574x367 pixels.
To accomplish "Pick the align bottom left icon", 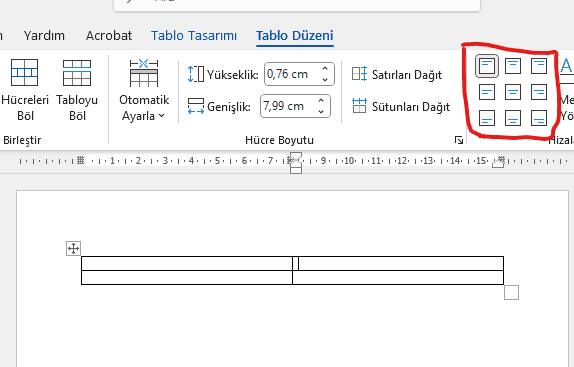I will point(487,118).
